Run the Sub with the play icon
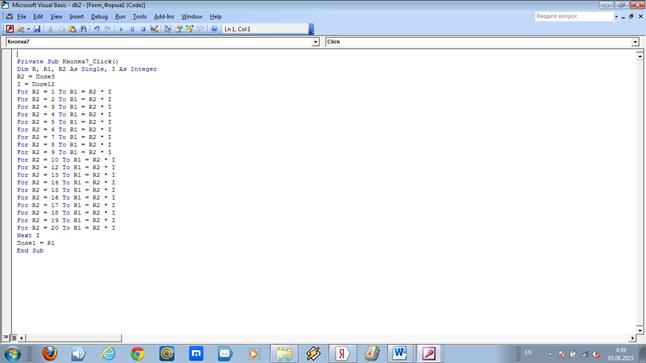This screenshot has height=363, width=646. (121, 29)
